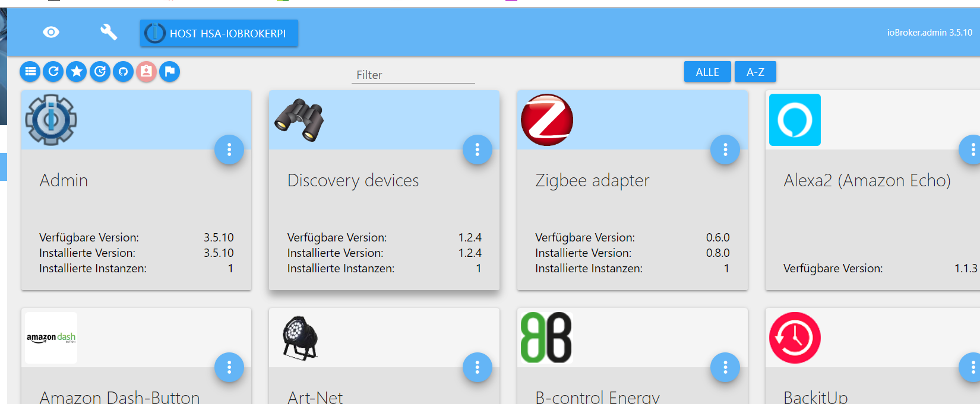Viewport: 980px width, 404px height.
Task: Open the Discovery devices three-dot menu
Action: click(478, 150)
